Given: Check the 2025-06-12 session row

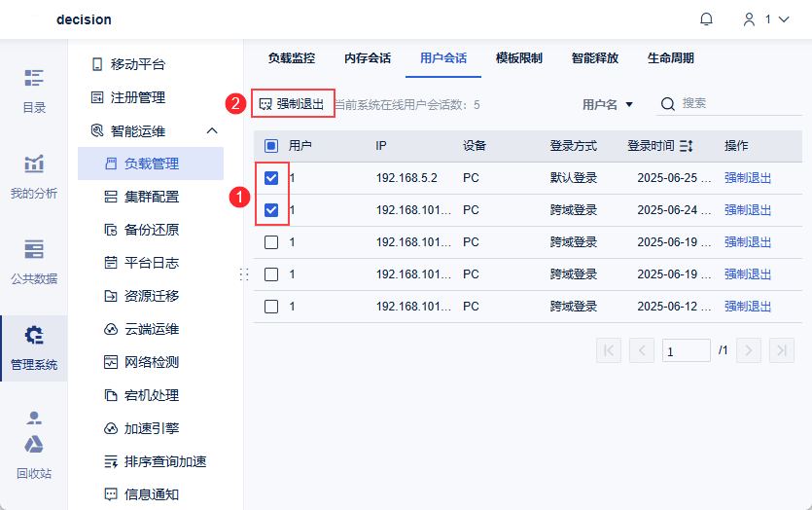Looking at the screenshot, I should point(271,307).
